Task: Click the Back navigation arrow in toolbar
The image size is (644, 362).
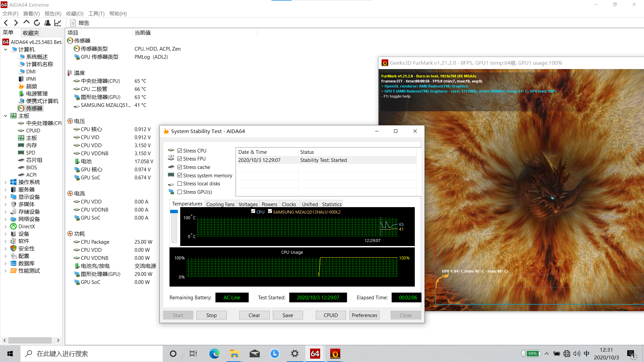Action: 6,23
